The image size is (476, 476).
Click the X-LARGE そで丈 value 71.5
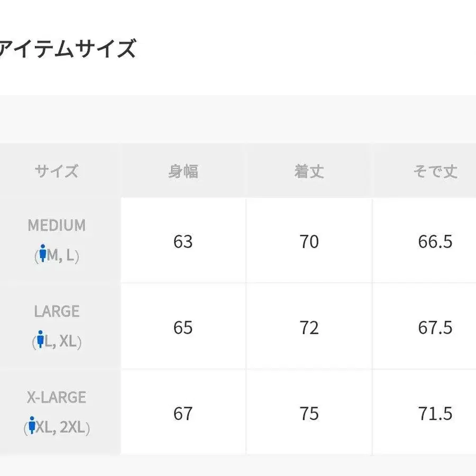click(x=435, y=413)
